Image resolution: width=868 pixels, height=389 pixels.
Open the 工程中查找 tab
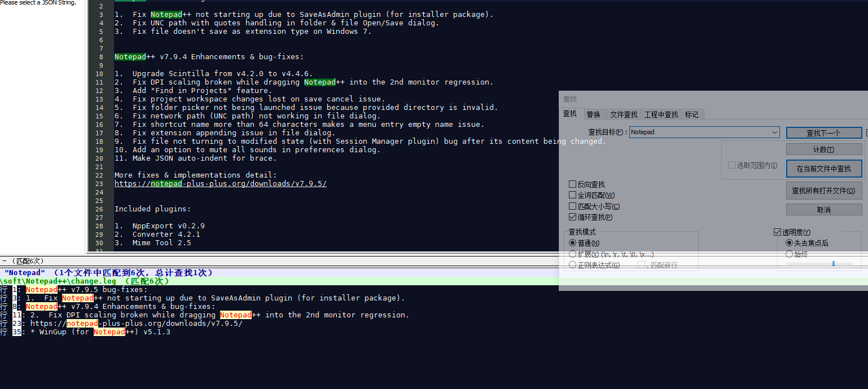pyautogui.click(x=661, y=114)
